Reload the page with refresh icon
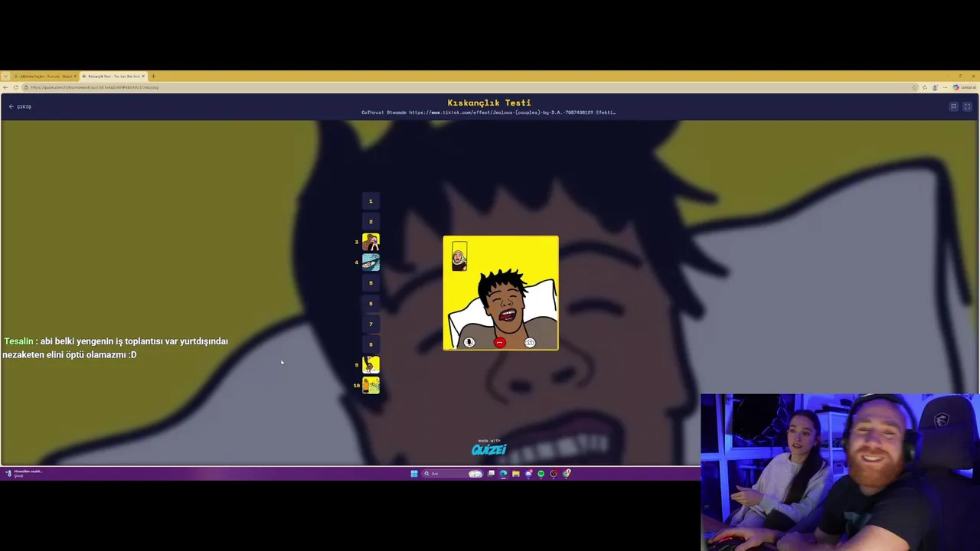Image resolution: width=980 pixels, height=551 pixels. click(x=15, y=87)
